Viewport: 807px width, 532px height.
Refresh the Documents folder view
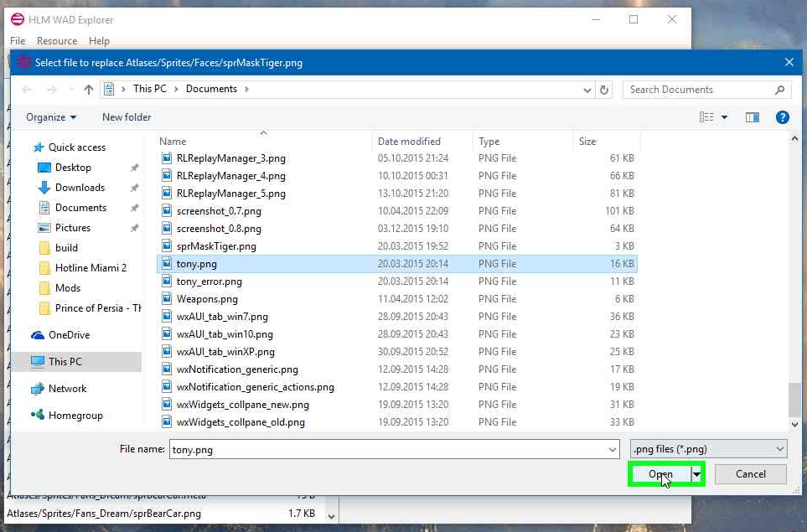(x=603, y=89)
